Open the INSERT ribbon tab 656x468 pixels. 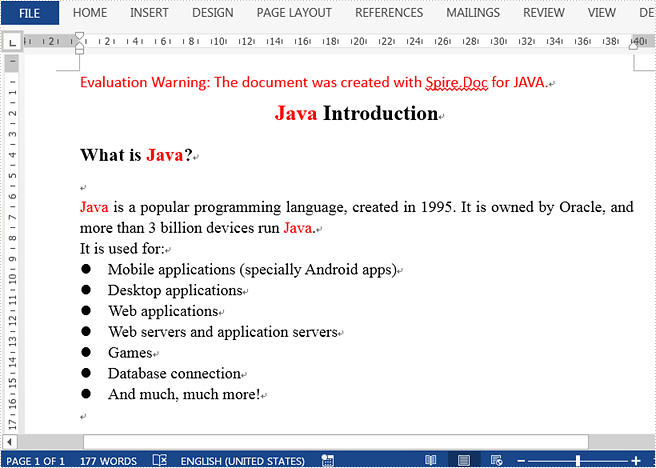point(149,13)
